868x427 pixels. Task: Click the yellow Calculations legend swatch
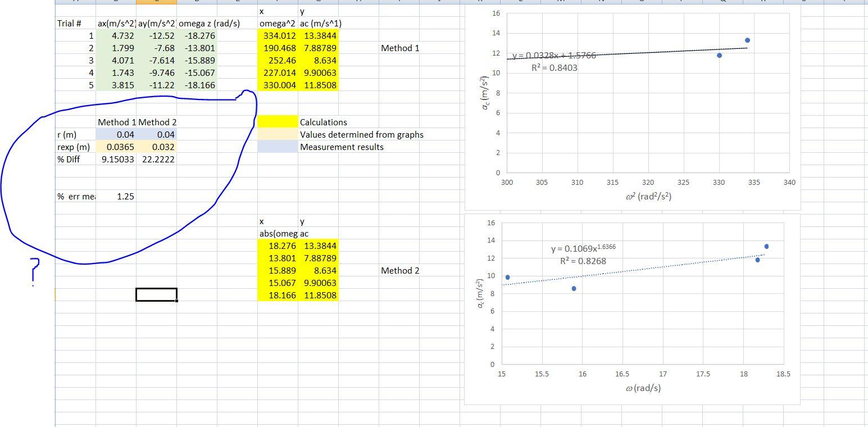(x=278, y=122)
